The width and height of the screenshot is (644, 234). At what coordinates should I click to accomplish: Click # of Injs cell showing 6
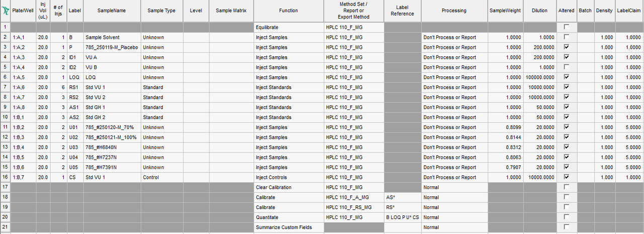pos(58,87)
